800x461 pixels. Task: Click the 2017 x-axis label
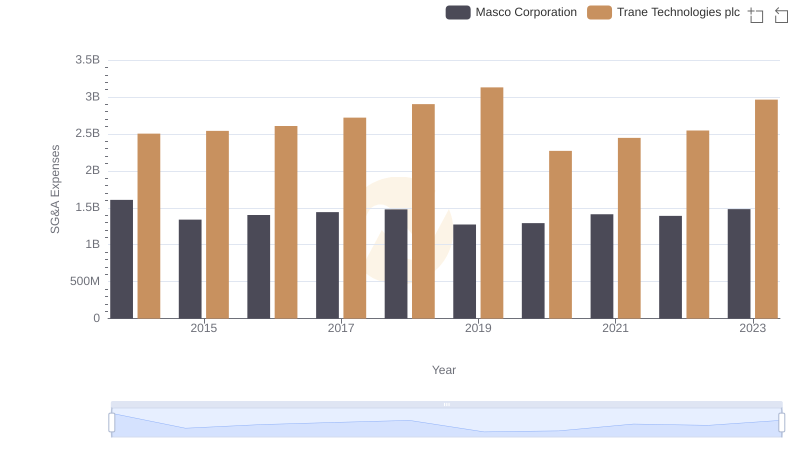341,328
